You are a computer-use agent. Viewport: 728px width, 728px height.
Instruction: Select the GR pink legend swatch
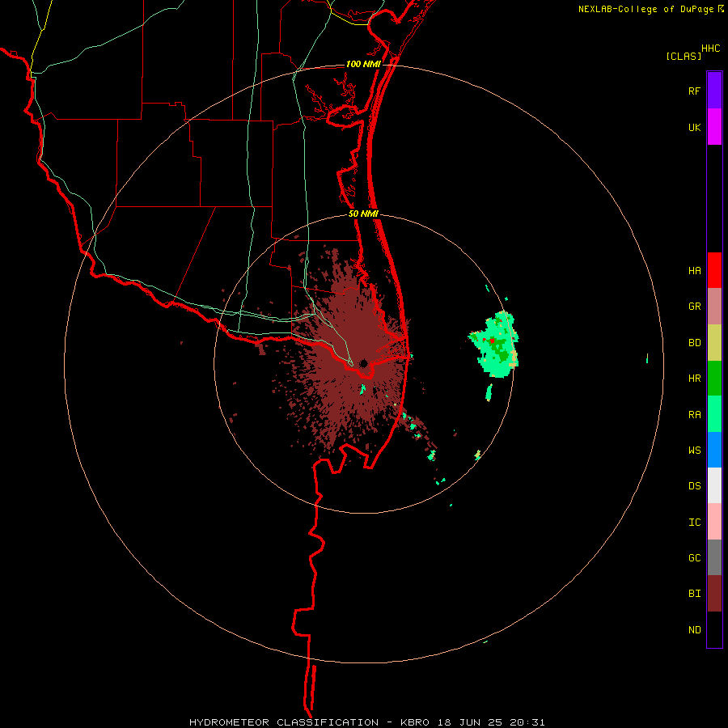(x=714, y=307)
